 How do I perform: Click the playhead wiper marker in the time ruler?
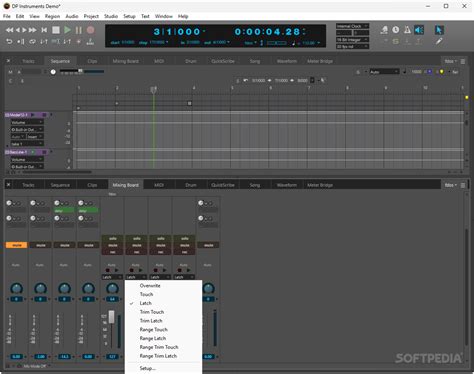(154, 90)
